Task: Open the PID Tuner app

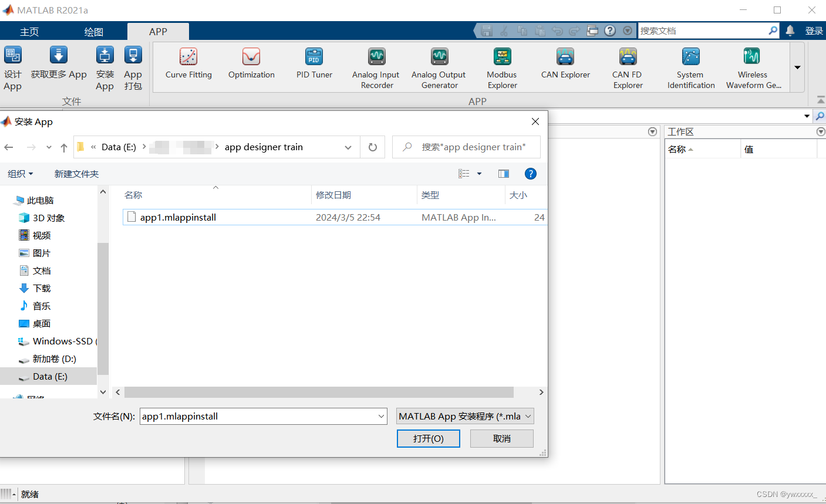Action: coord(314,63)
